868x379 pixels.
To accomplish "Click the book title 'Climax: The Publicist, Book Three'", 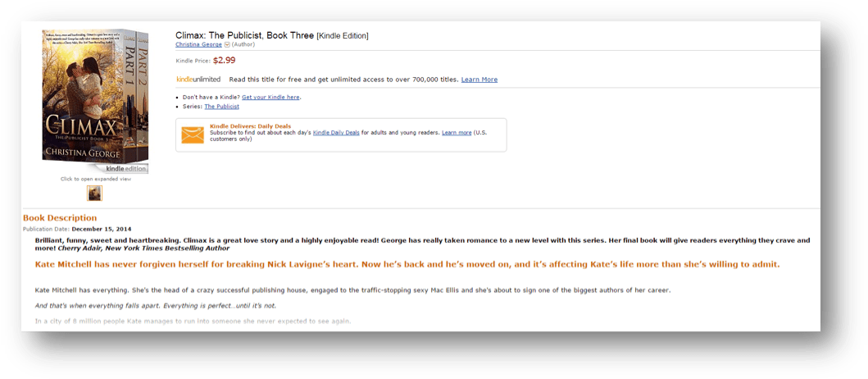I will pos(245,35).
